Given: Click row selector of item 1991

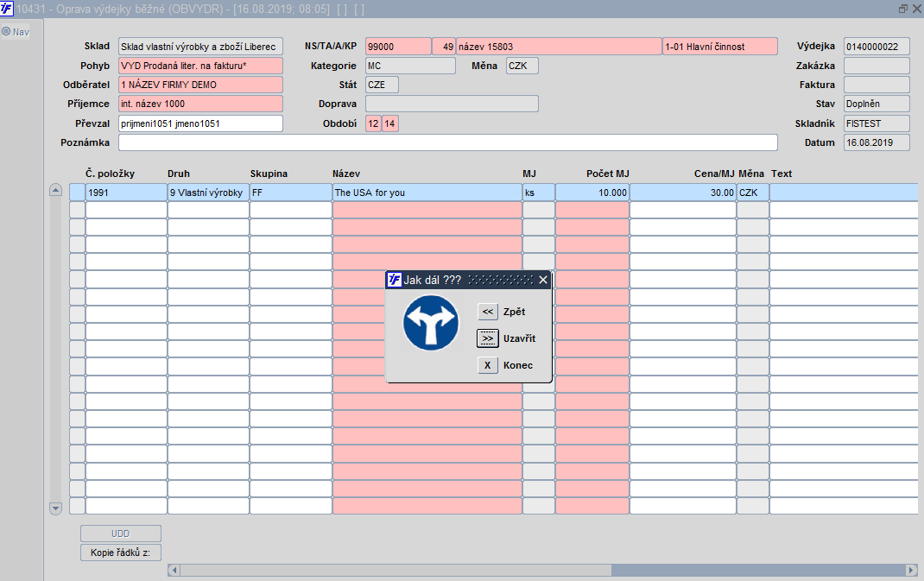Looking at the screenshot, I should tap(77, 193).
